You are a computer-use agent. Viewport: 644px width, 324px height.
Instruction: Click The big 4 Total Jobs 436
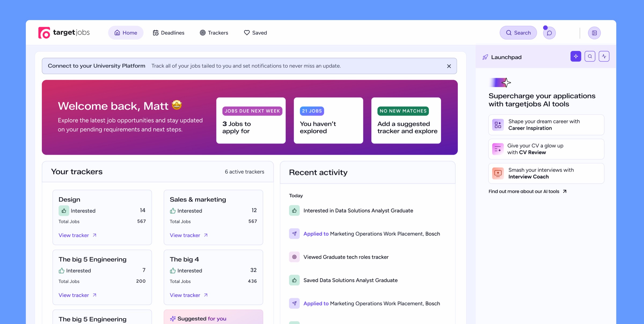click(252, 281)
